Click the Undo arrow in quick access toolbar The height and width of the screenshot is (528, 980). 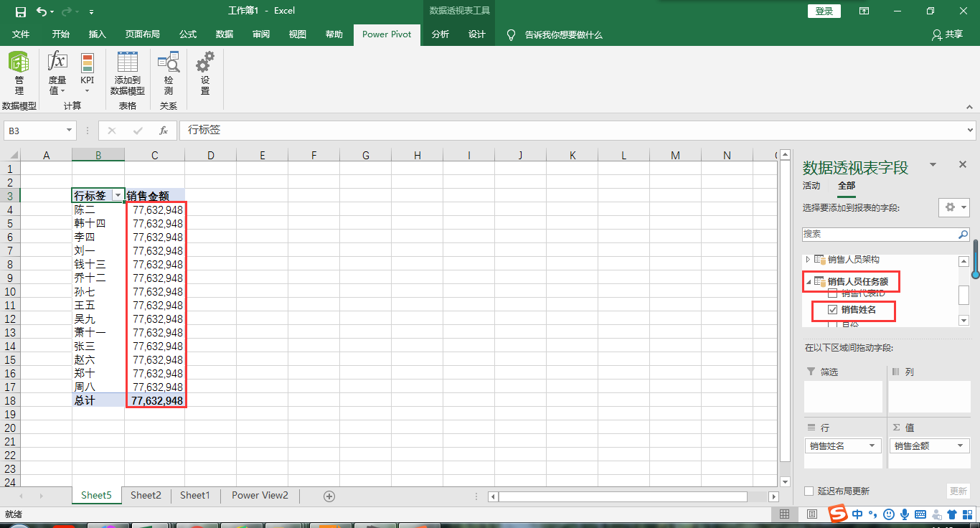42,11
